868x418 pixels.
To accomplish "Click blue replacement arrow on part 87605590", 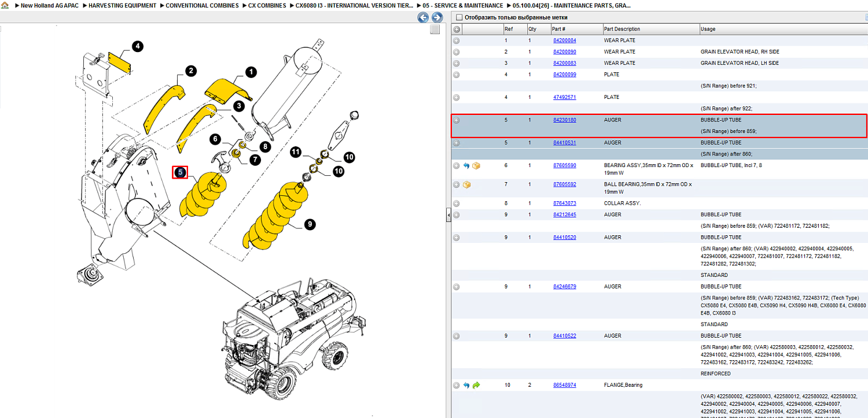I will point(466,166).
